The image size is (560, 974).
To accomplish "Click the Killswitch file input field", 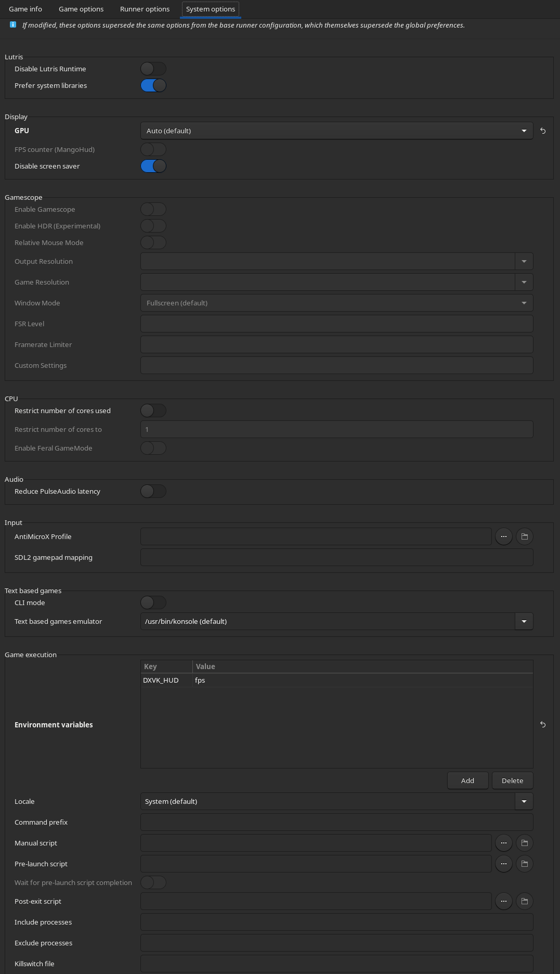I will pyautogui.click(x=337, y=964).
